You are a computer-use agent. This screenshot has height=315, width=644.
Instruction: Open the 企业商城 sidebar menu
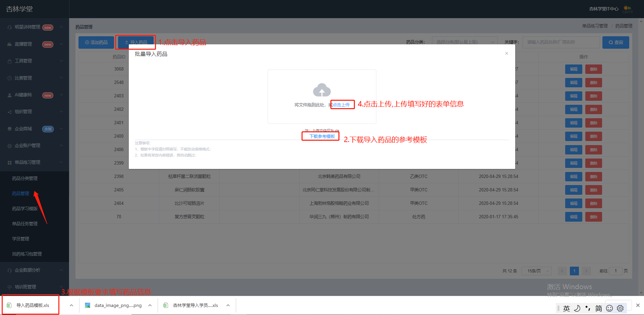pyautogui.click(x=35, y=129)
